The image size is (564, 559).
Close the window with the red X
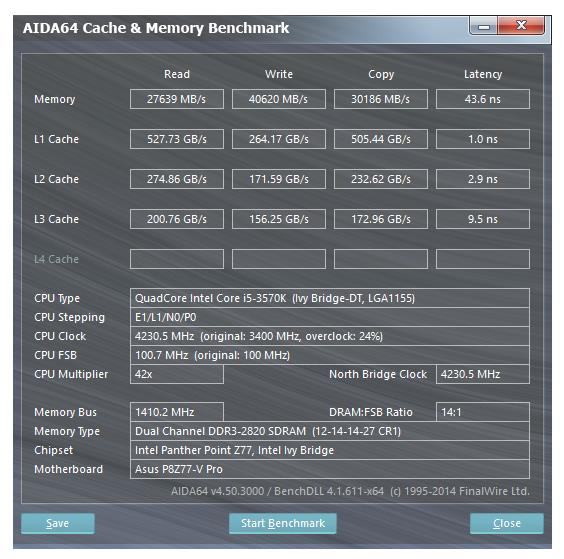521,26
